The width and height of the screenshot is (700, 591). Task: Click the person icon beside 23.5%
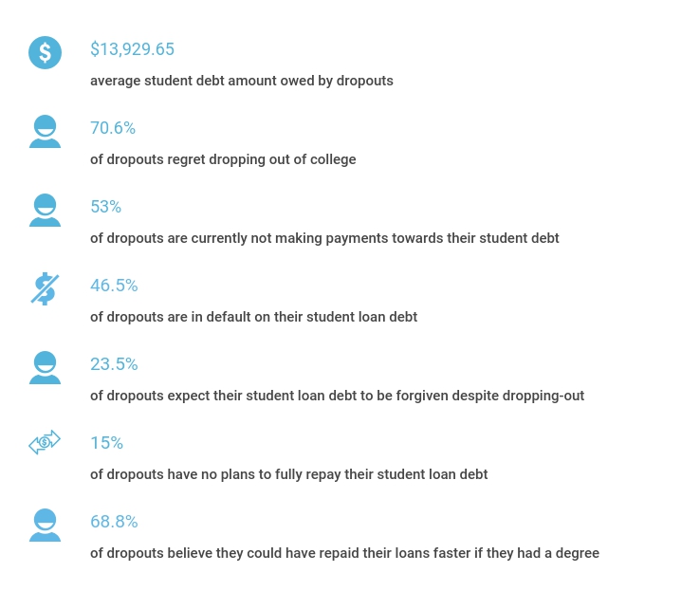click(x=45, y=367)
